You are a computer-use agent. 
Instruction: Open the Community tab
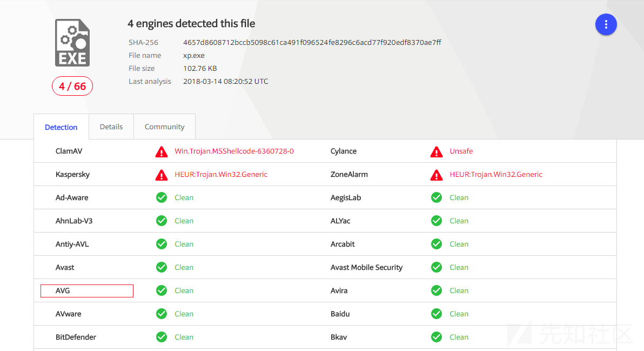[164, 127]
